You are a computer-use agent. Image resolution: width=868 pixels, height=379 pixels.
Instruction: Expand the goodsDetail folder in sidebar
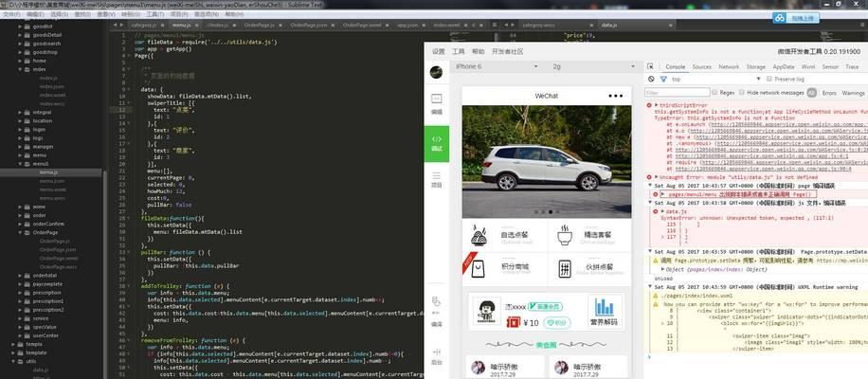tap(21, 34)
